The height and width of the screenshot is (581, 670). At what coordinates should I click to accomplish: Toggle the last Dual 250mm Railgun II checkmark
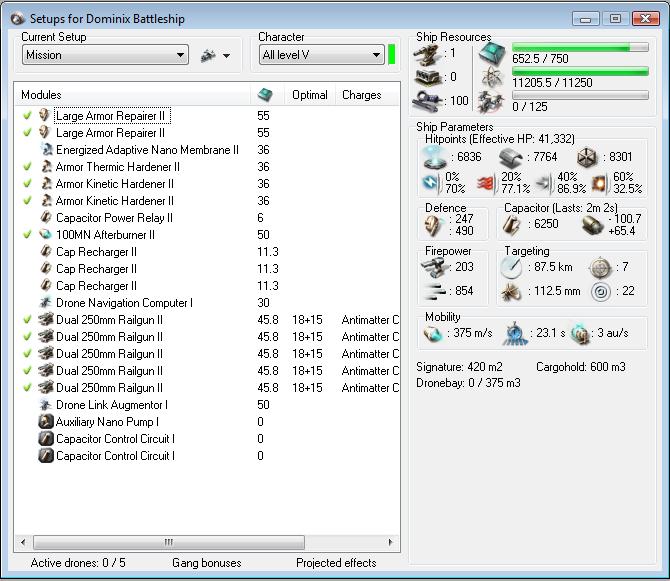pos(28,387)
